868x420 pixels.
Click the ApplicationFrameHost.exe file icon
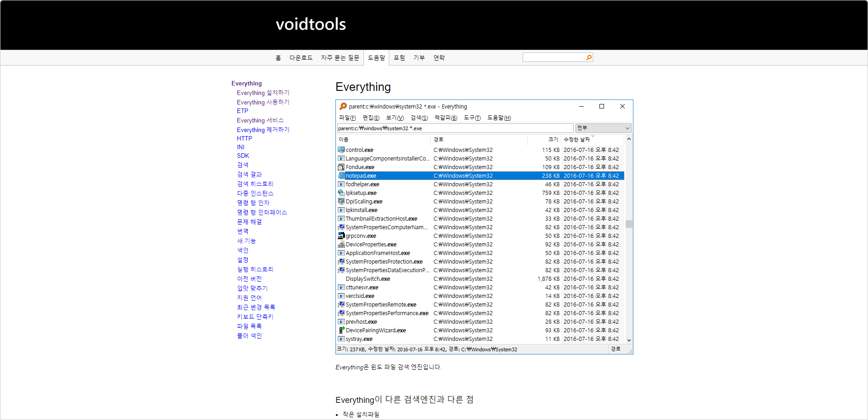tap(341, 253)
